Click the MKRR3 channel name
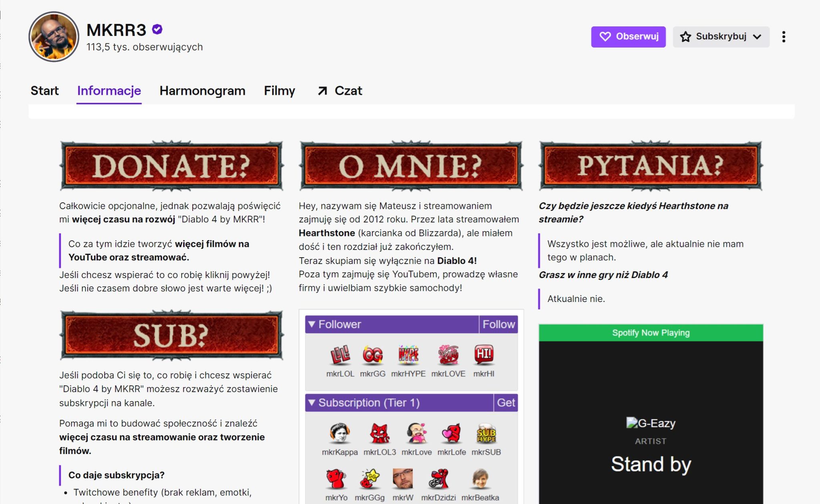 [116, 30]
